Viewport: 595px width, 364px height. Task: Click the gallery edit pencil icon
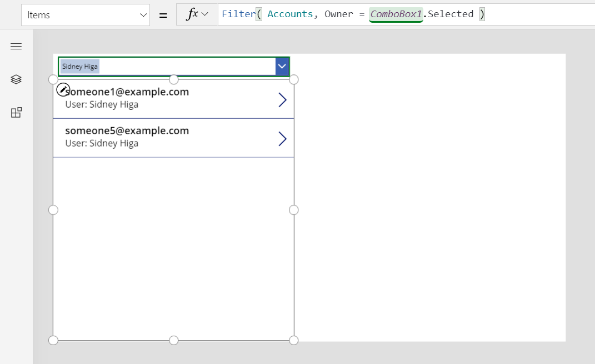click(x=63, y=90)
